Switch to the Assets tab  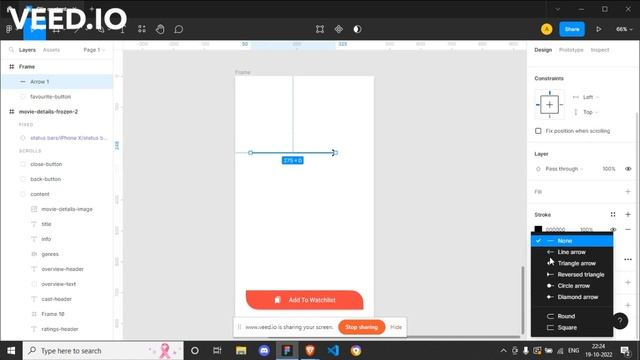[x=51, y=50]
